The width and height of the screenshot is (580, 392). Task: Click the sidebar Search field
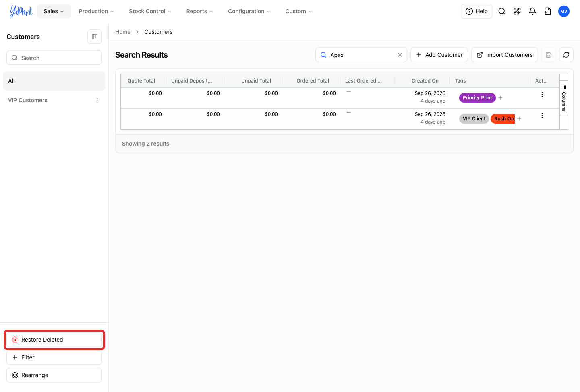[54, 58]
